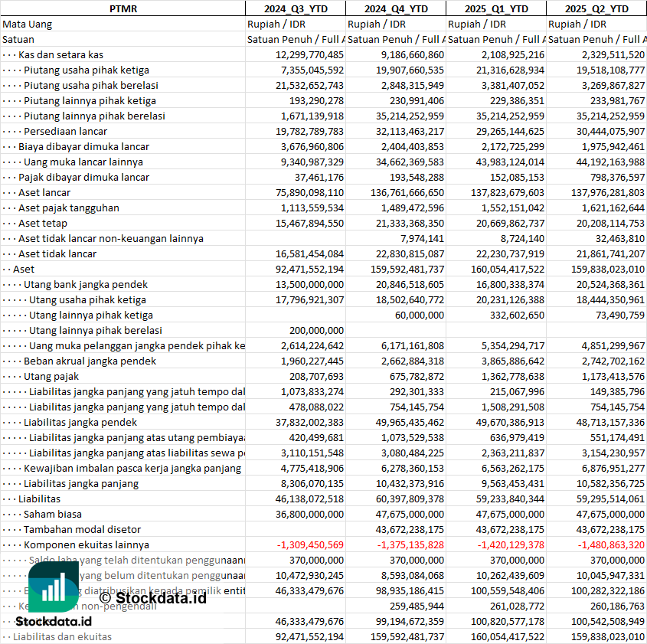This screenshot has width=647, height=644.
Task: Select the Q4 2024 Aset total 159,592,481,737
Action: point(399,269)
